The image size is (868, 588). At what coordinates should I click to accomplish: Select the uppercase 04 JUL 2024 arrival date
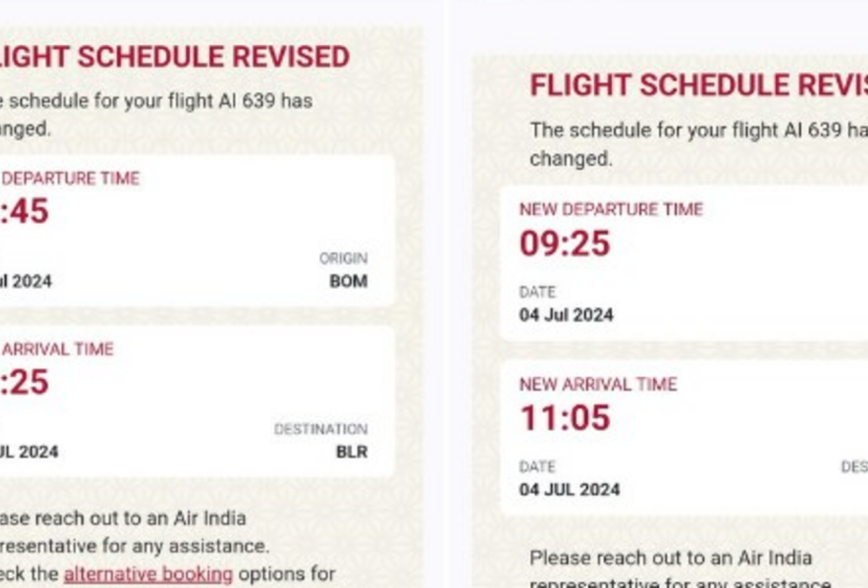570,490
